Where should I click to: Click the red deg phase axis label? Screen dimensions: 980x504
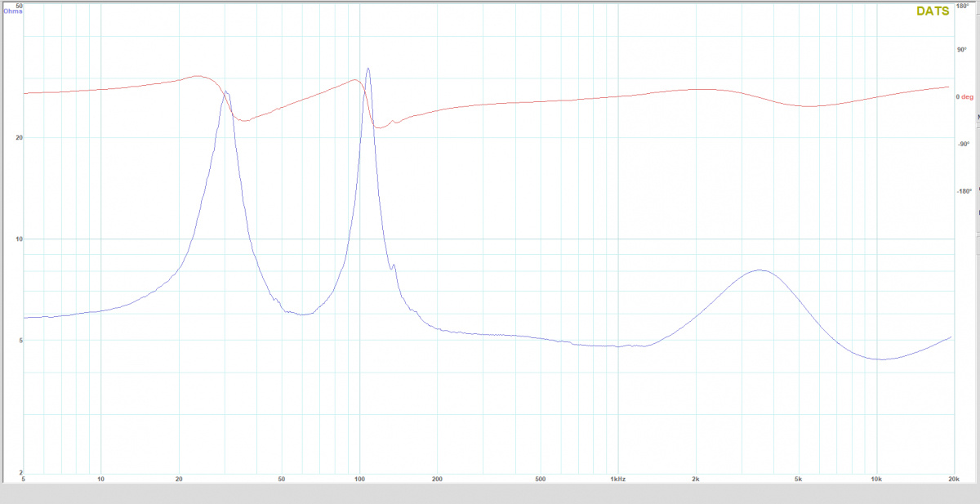[966, 96]
